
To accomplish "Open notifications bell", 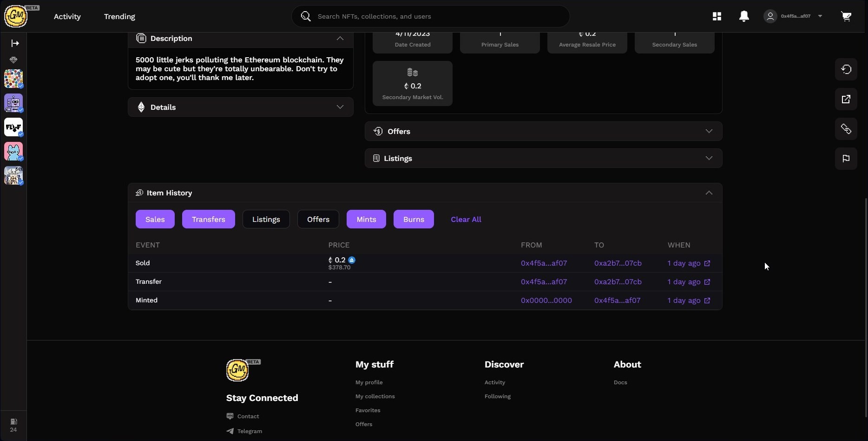I will pos(744,16).
